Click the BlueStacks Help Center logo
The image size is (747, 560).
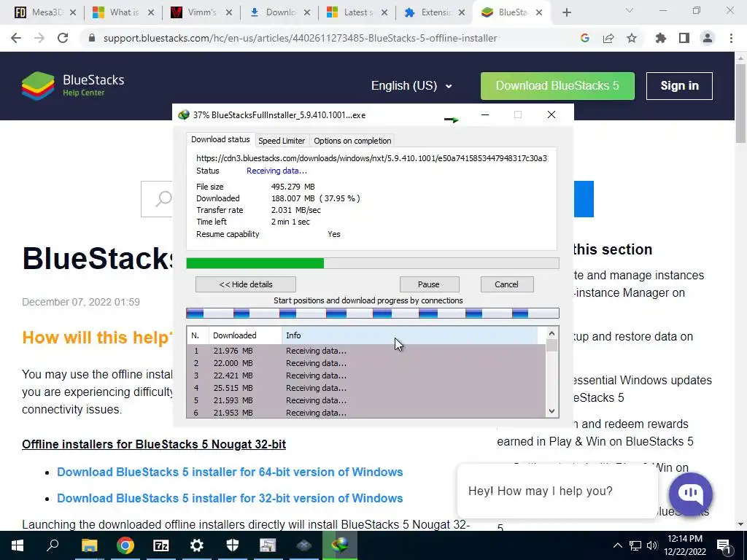point(73,86)
